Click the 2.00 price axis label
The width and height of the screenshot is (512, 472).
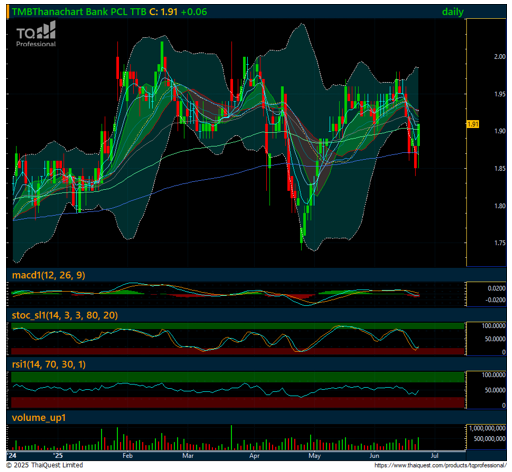[x=500, y=57]
